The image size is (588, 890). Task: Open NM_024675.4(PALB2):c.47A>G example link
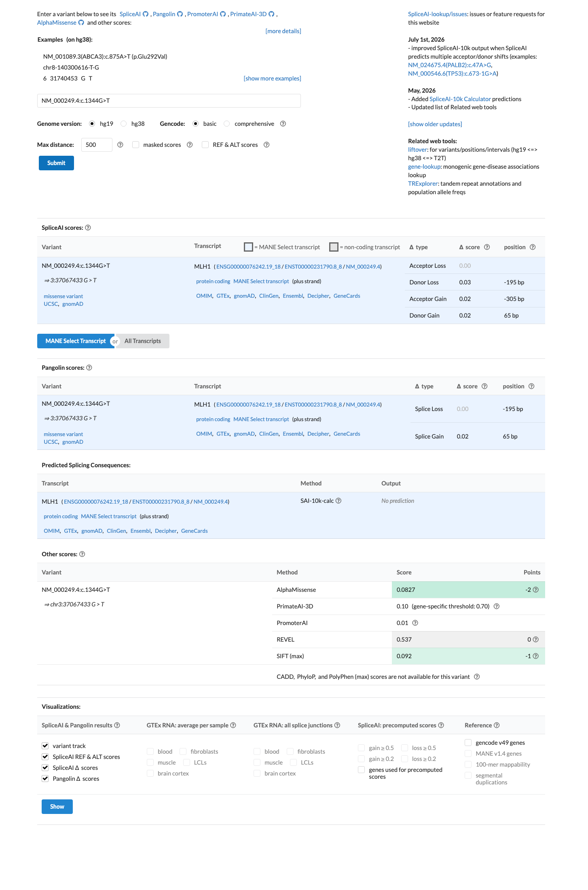(x=449, y=65)
